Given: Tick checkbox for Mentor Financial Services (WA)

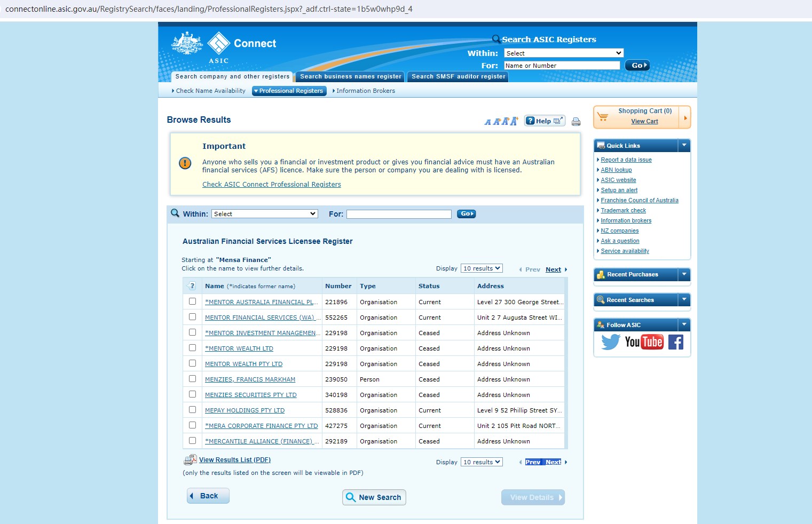Looking at the screenshot, I should [x=192, y=317].
